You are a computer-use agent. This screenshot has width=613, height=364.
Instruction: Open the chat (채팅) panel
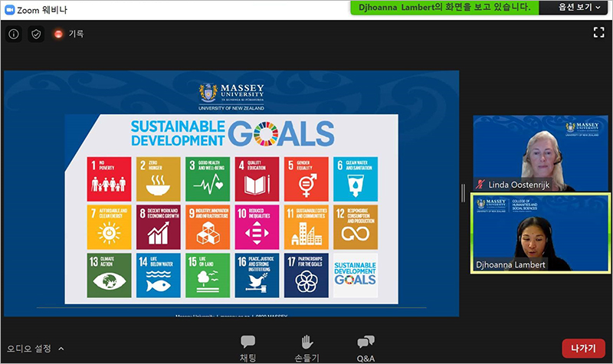[247, 349]
